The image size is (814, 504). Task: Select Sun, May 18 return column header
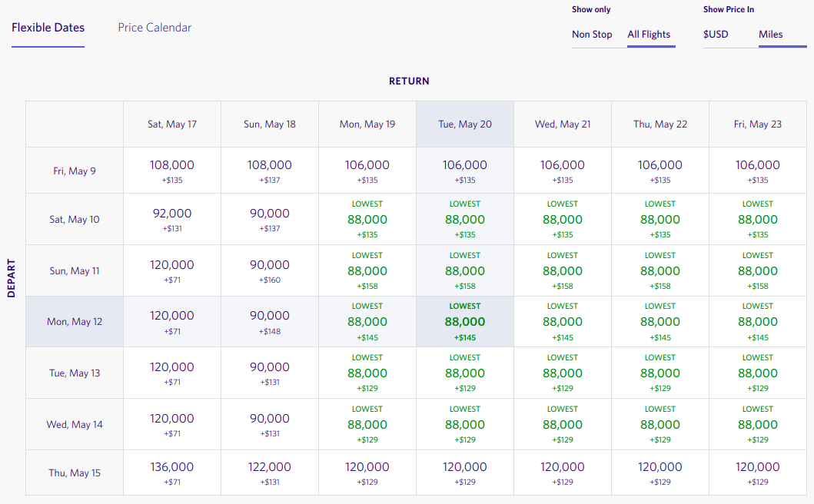(x=270, y=124)
